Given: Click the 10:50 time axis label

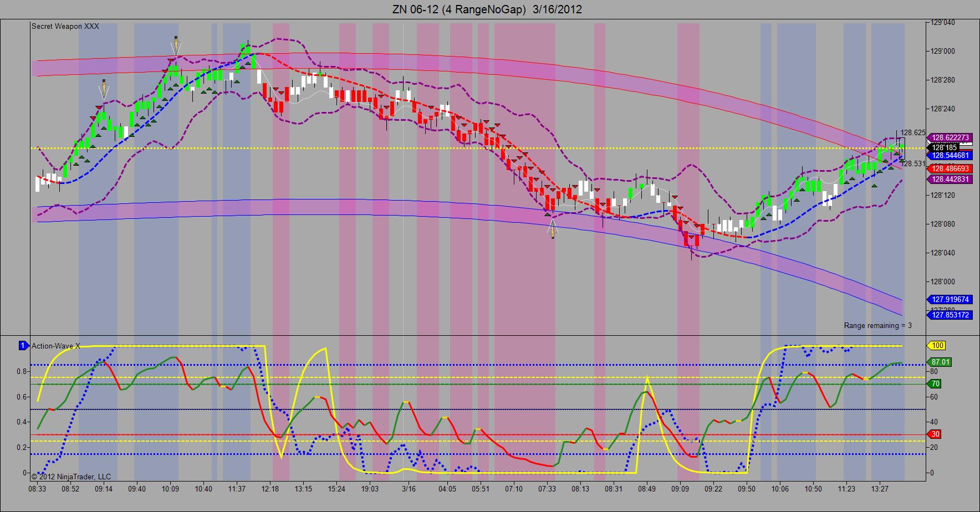Looking at the screenshot, I should pyautogui.click(x=813, y=489).
